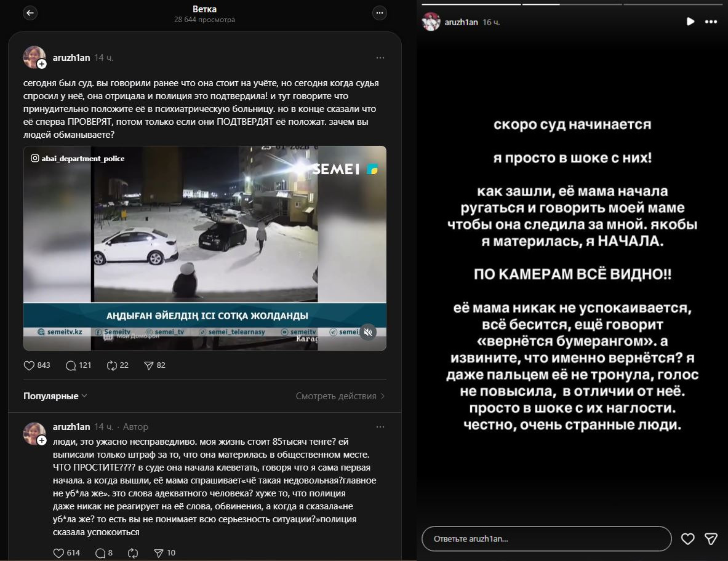
Task: Open more options on author's reply
Action: 380,427
